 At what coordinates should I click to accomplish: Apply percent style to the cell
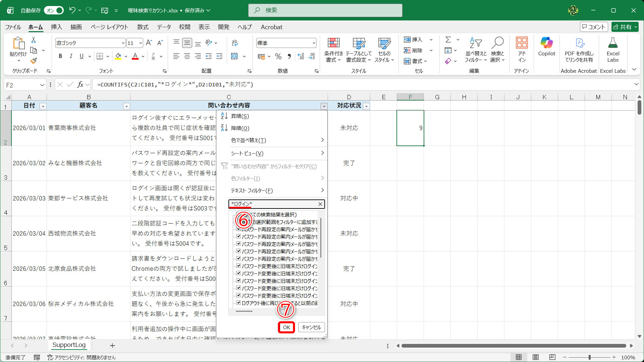[x=278, y=56]
